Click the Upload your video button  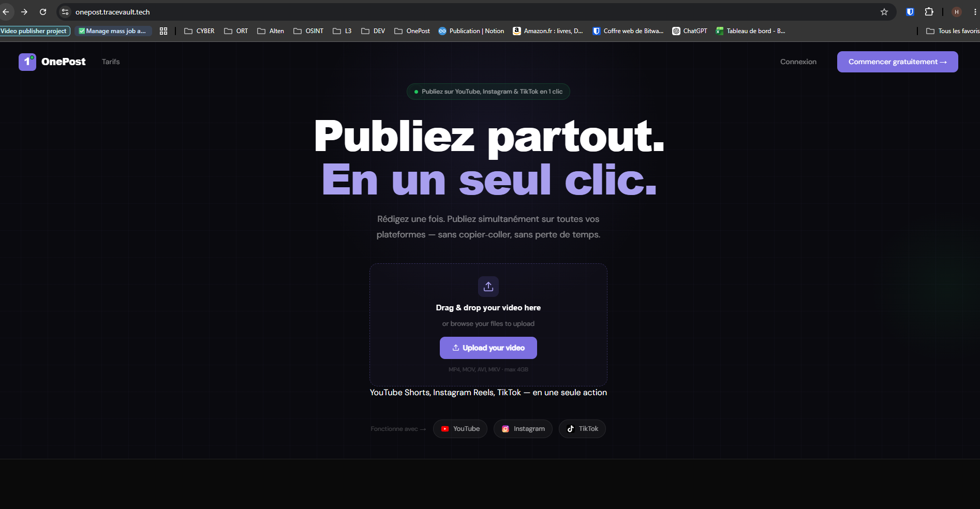[x=488, y=348]
